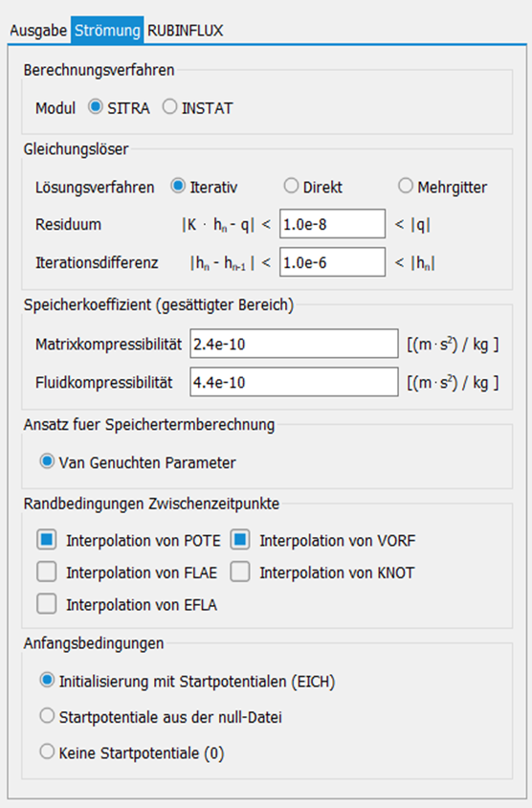Choose INSTAT as calculation module
532x808 pixels.
click(169, 107)
